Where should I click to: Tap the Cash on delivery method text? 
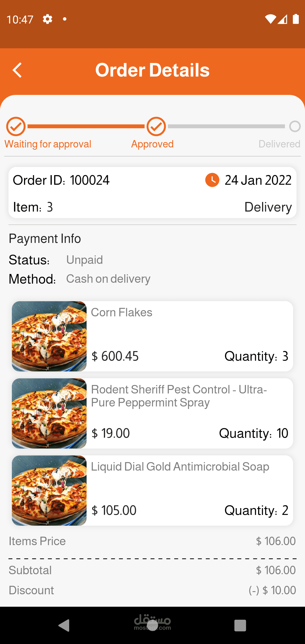pos(108,279)
